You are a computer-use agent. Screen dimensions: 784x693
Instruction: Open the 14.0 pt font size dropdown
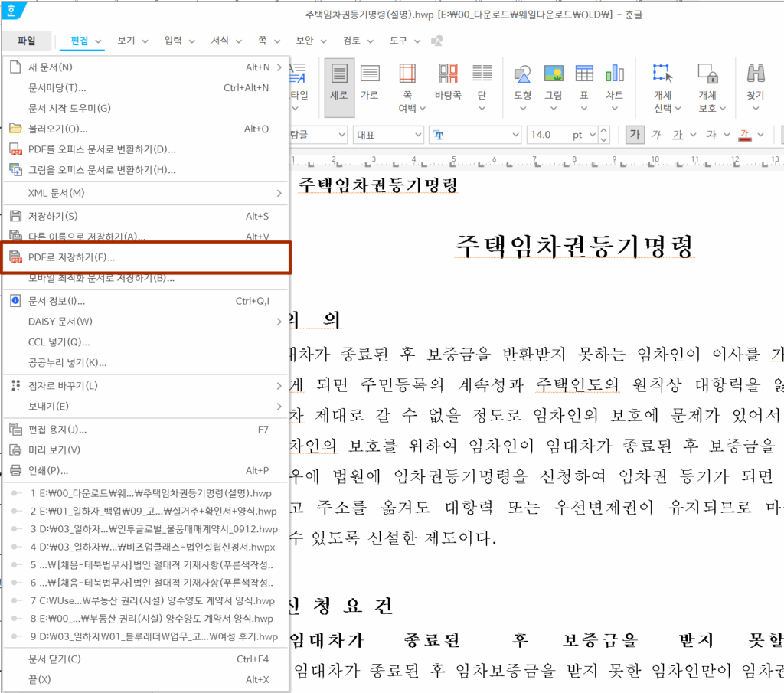593,135
